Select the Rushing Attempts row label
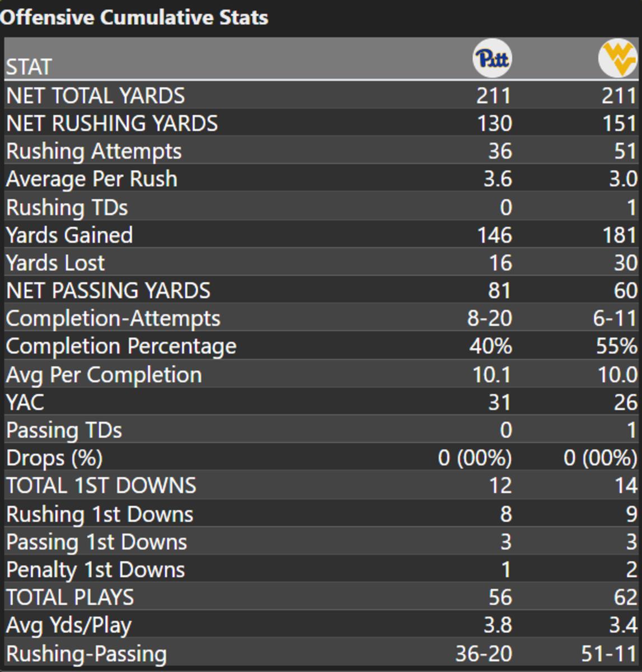 coord(94,151)
